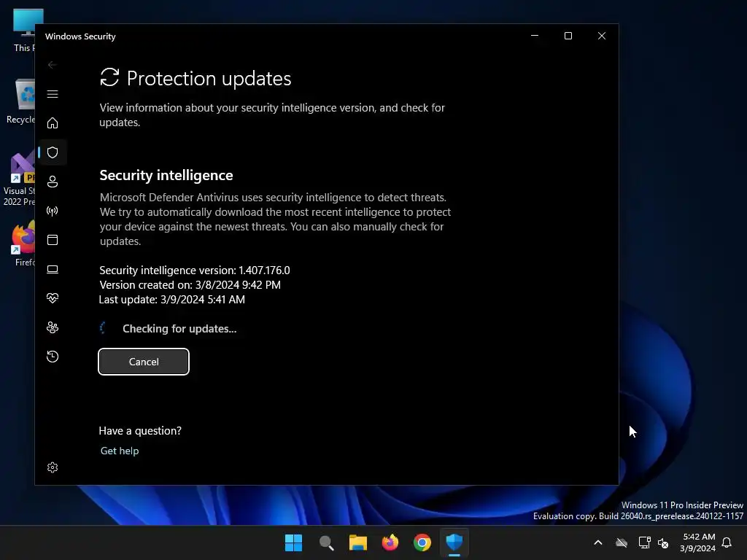Open Protection history clock icon
The width and height of the screenshot is (747, 560).
click(53, 357)
